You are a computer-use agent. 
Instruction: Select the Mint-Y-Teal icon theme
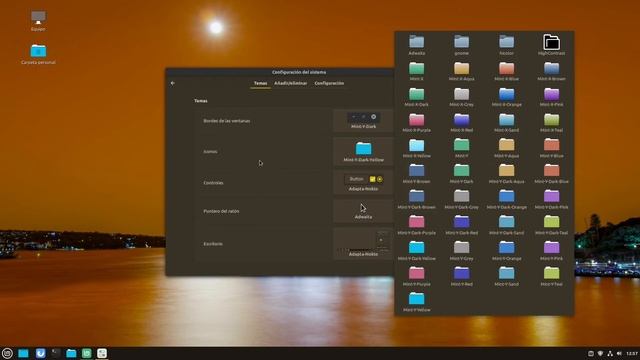tap(551, 276)
